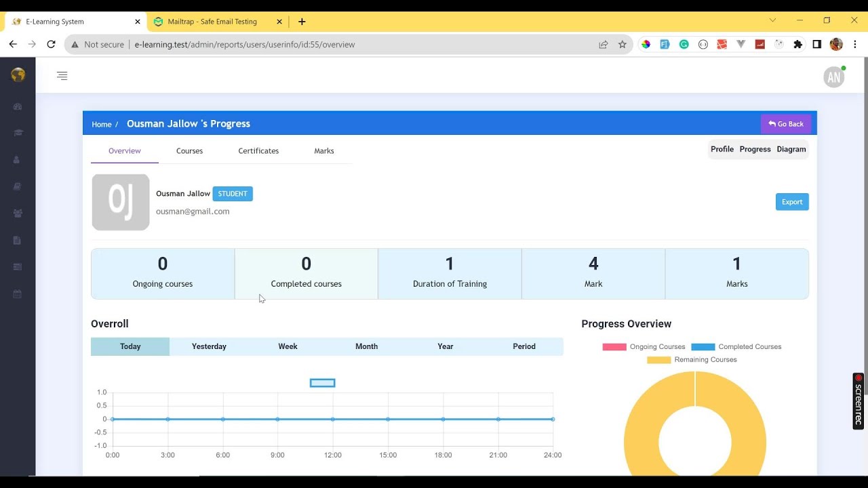Open the Grammarly extension icon
The width and height of the screenshot is (868, 488).
(684, 44)
